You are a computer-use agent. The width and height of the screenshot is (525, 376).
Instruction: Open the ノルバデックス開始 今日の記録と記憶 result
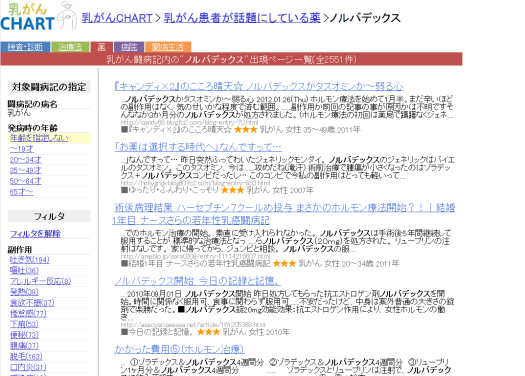pos(197,281)
